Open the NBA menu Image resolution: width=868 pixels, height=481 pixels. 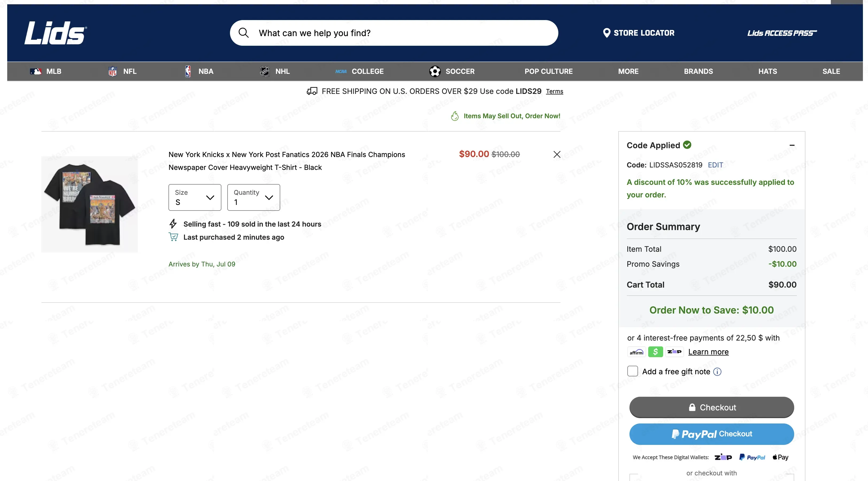(x=199, y=71)
